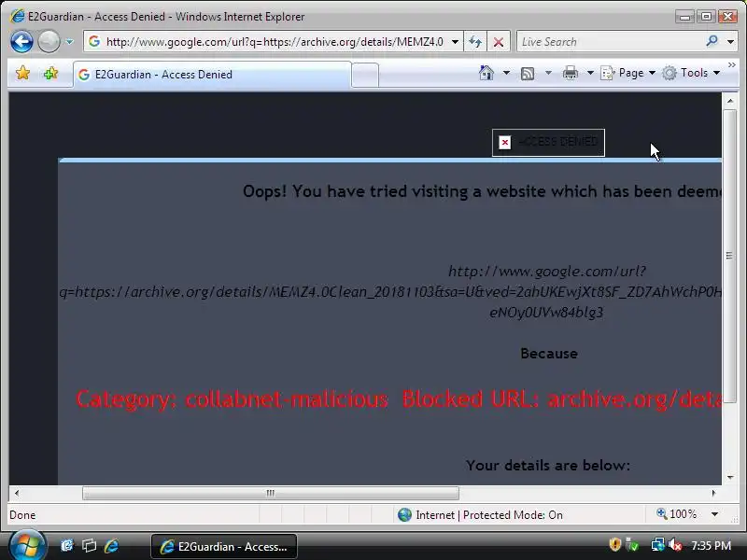Stop loading with the red X icon
The height and width of the screenshot is (560, 747).
(x=499, y=42)
